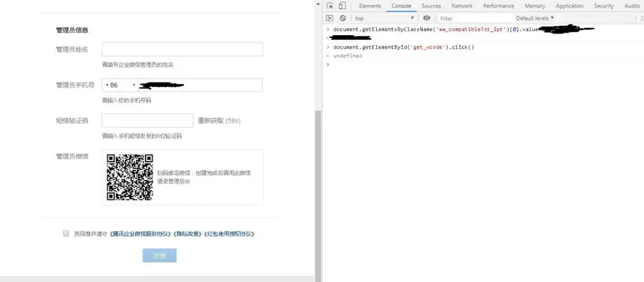Viewport: 644px width, 282px height.
Task: Open the +86 country code dropdown
Action: coord(120,85)
